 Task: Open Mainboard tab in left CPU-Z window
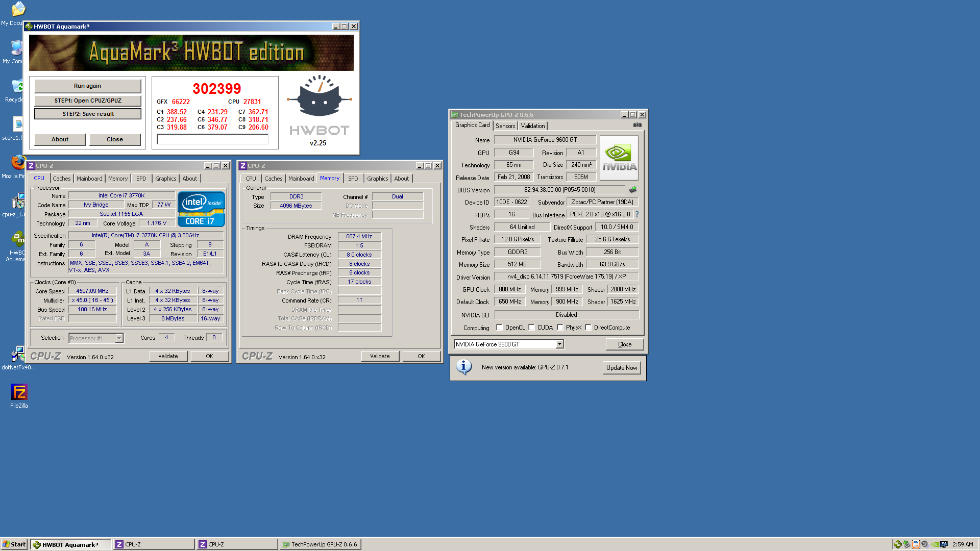coord(89,179)
